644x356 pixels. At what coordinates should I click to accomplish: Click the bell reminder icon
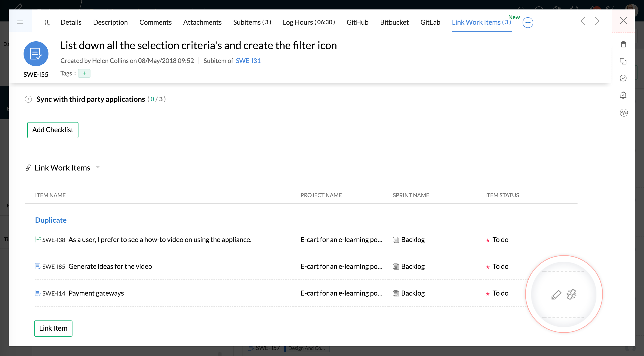tap(623, 95)
